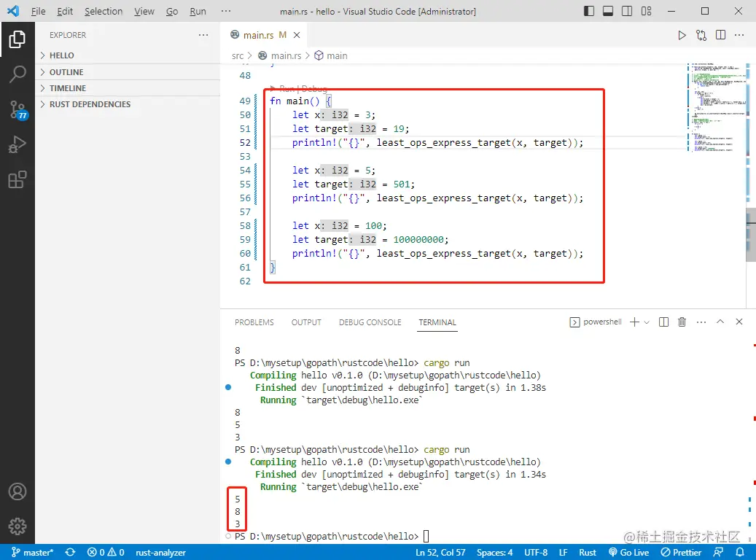Toggle Panel layout icon in title bar
756x560 pixels.
(x=608, y=11)
